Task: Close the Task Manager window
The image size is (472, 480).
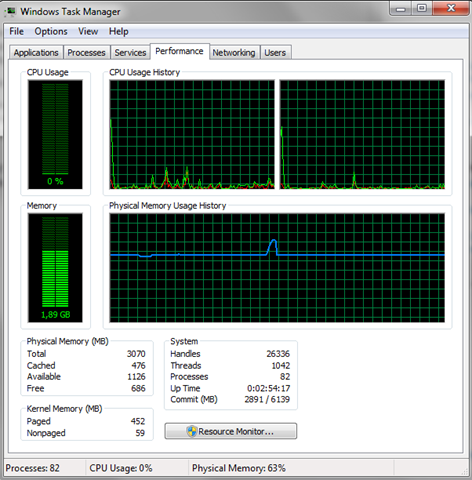Action: (451, 8)
